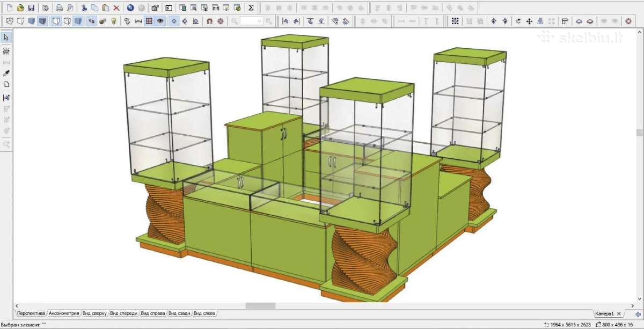
Task: Click the rotate arrow icon
Action: (x=518, y=21)
